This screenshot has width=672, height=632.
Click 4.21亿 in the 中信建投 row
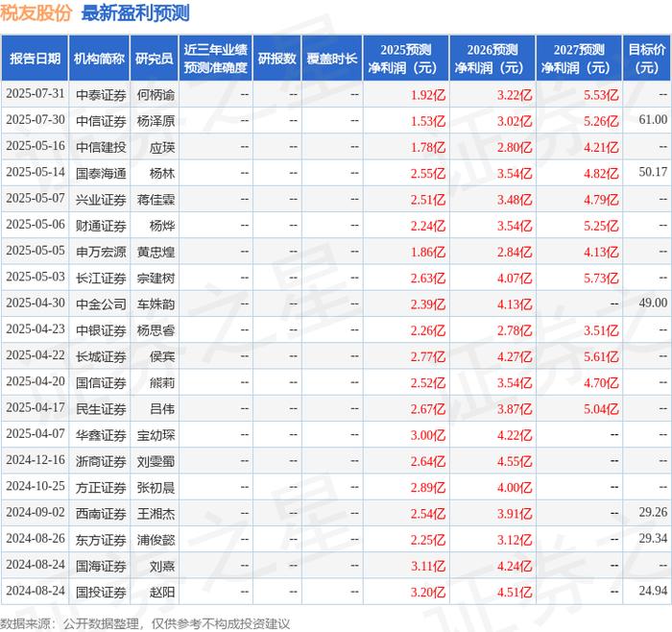pos(601,147)
